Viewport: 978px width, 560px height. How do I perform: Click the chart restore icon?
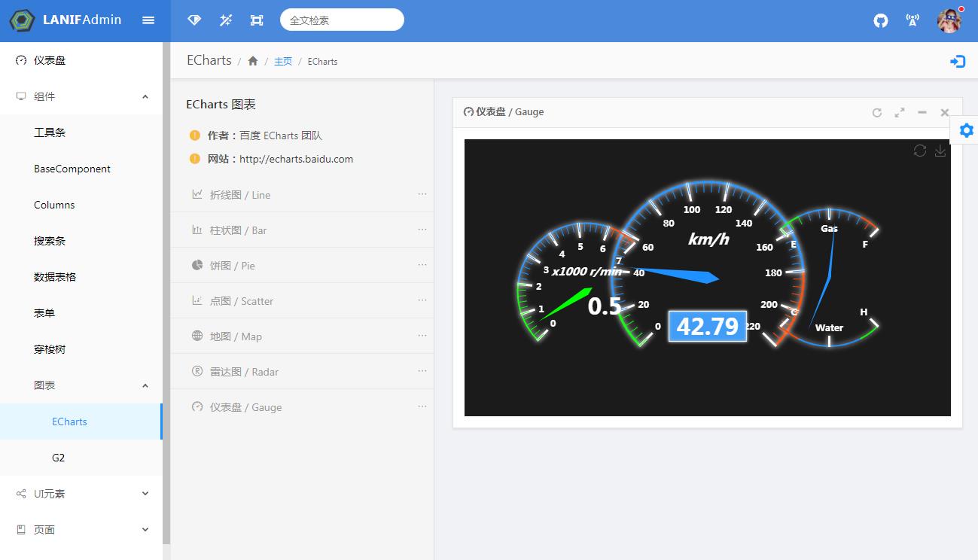point(920,151)
